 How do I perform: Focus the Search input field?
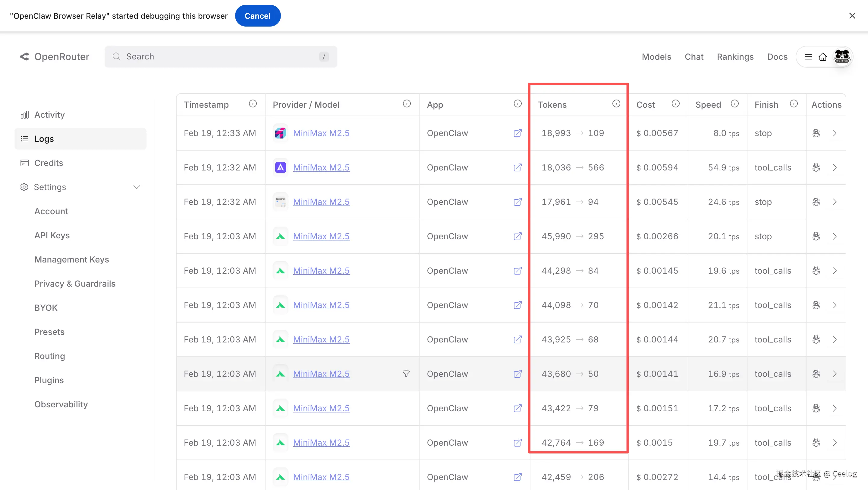[221, 57]
